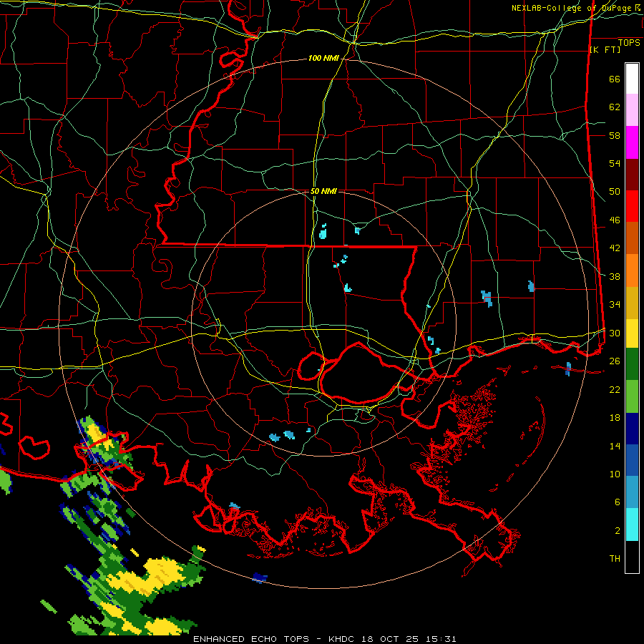This screenshot has width=644, height=644.
Task: Select the "54" scale label
Action: (x=615, y=163)
